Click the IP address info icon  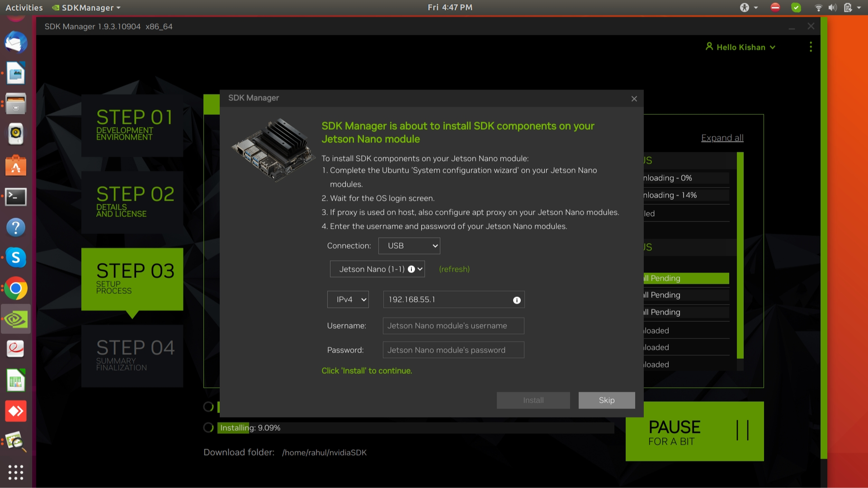tap(517, 300)
